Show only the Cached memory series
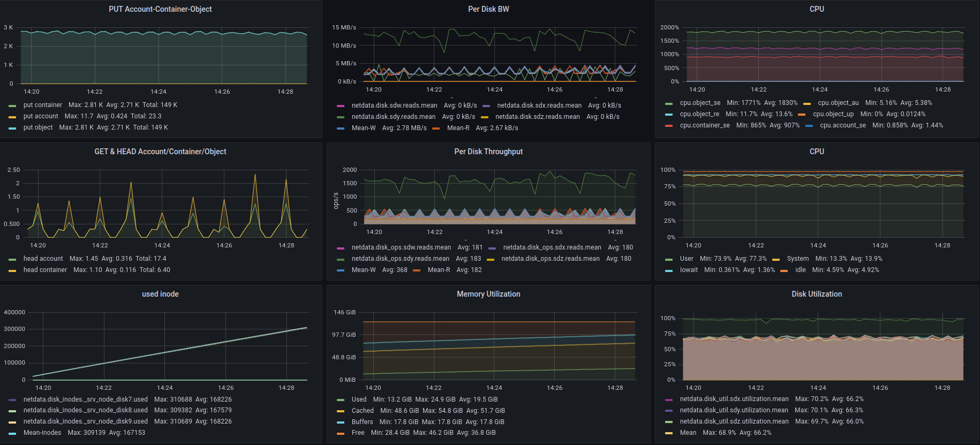Viewport: 980px width, 445px height. point(363,411)
